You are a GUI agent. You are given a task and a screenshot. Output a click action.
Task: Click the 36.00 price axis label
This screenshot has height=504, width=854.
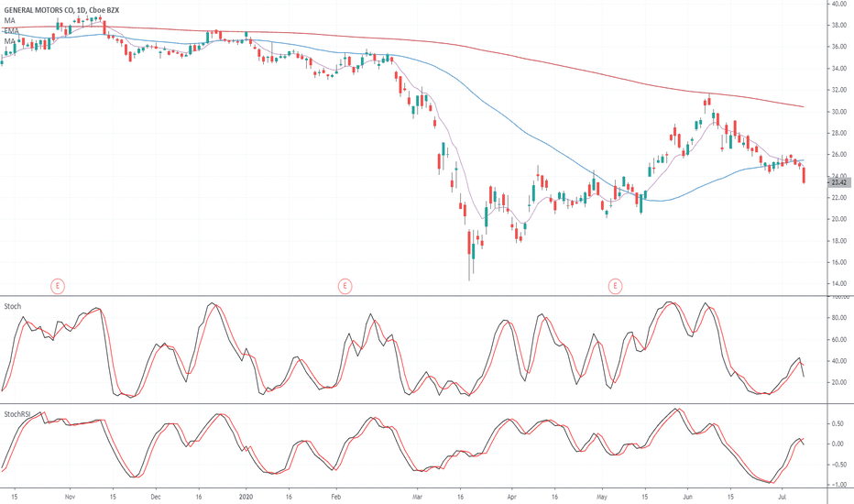[839, 47]
